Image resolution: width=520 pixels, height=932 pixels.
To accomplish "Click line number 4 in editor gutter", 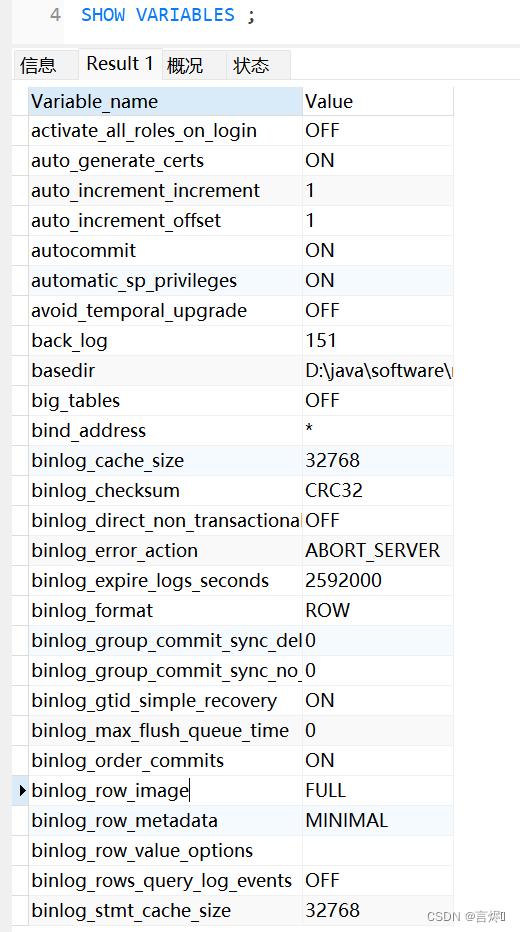I will point(55,15).
